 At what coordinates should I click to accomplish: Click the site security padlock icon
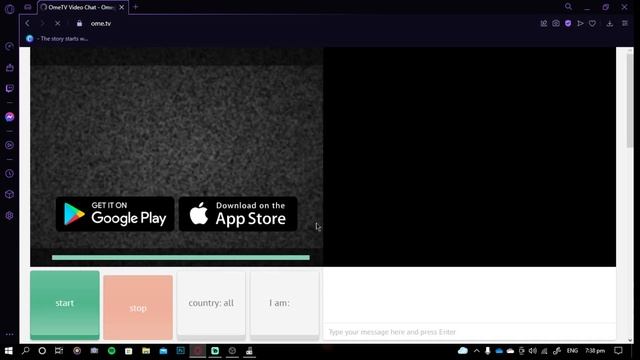click(79, 23)
